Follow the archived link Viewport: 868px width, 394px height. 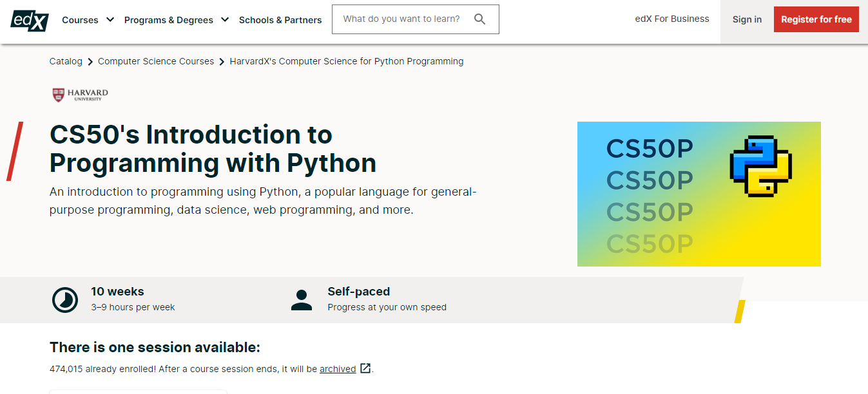(x=338, y=369)
